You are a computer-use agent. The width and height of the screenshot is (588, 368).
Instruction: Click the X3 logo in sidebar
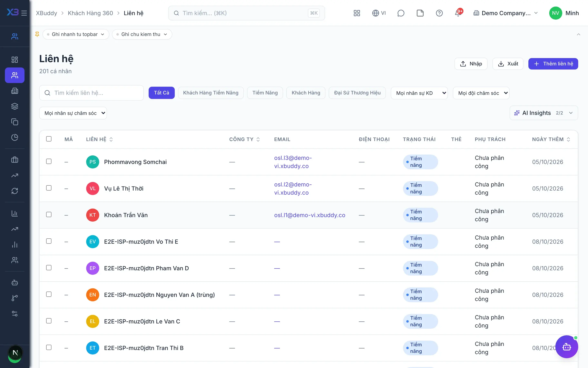12,12
